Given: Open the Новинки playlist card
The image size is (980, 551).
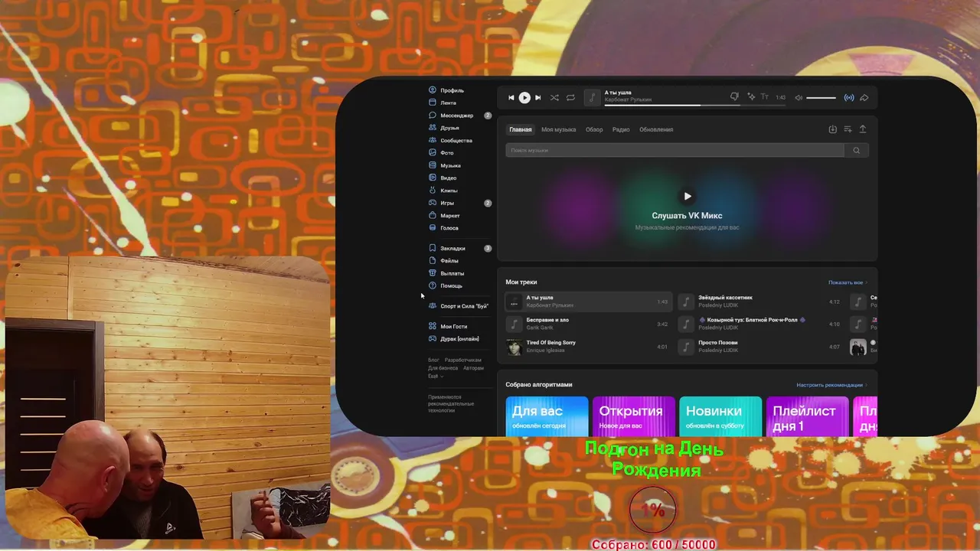Looking at the screenshot, I should coord(720,416).
